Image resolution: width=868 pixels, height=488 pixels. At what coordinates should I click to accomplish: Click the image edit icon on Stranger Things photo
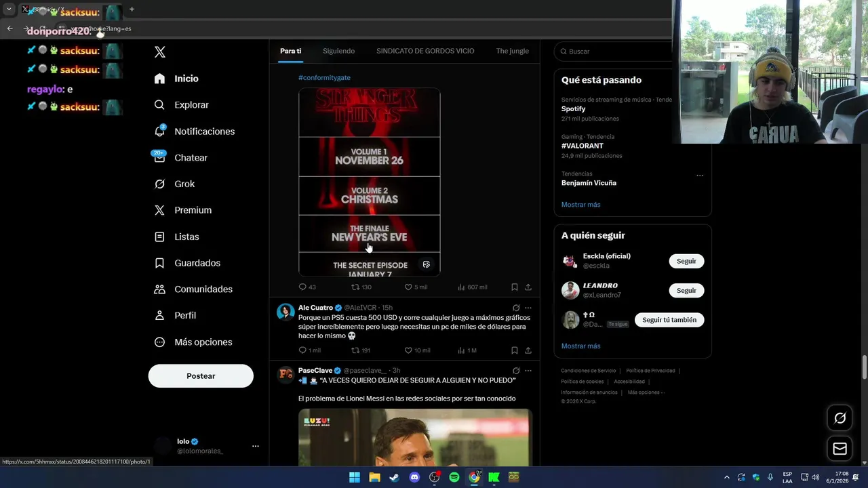(x=426, y=264)
